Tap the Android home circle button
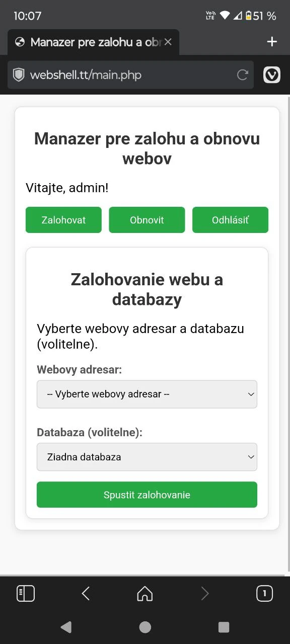The width and height of the screenshot is (290, 644). tap(145, 627)
